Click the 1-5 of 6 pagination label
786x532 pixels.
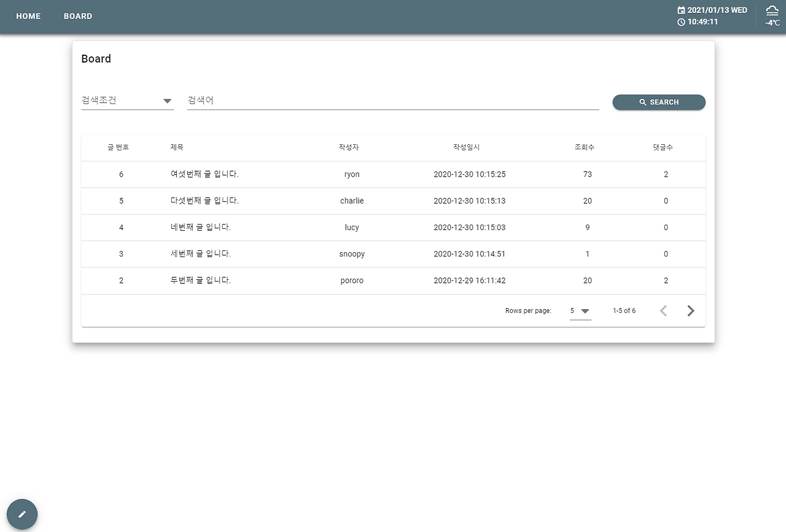point(625,310)
